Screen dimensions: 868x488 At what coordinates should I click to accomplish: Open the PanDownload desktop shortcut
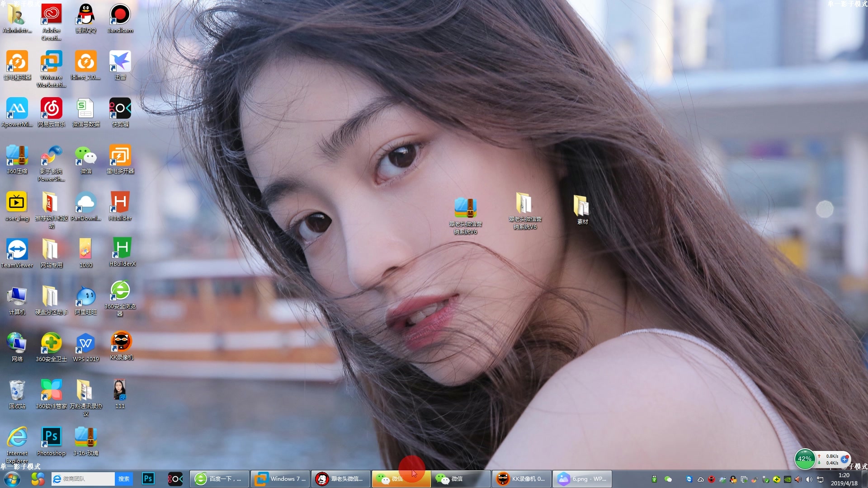[85, 206]
